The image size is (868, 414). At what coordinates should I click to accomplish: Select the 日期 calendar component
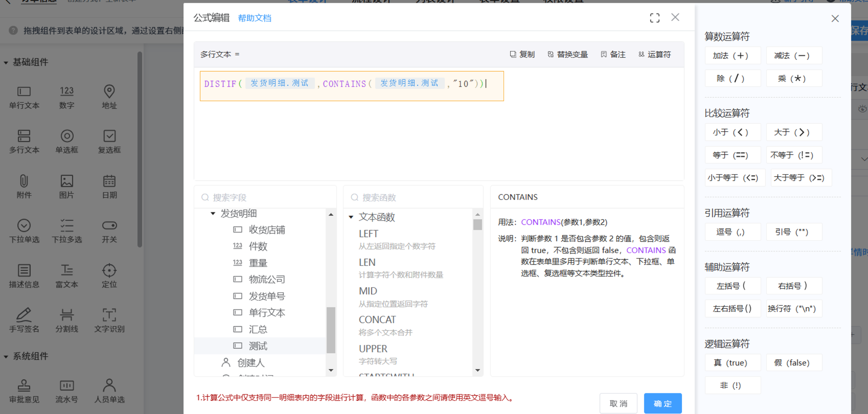click(x=109, y=187)
